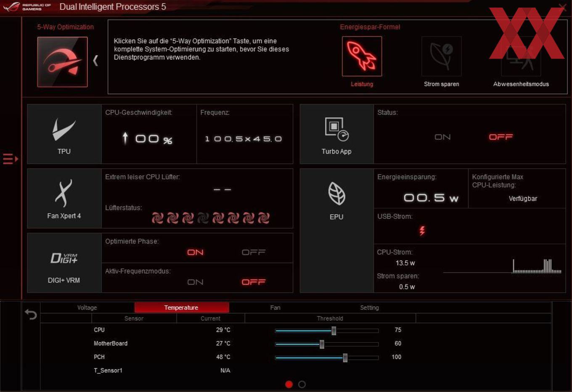
Task: Click the CPU temperature 29 °C value
Action: 223,330
